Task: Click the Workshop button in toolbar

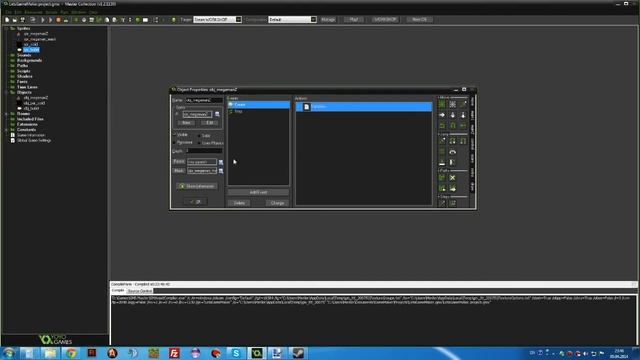Action: pyautogui.click(x=385, y=20)
